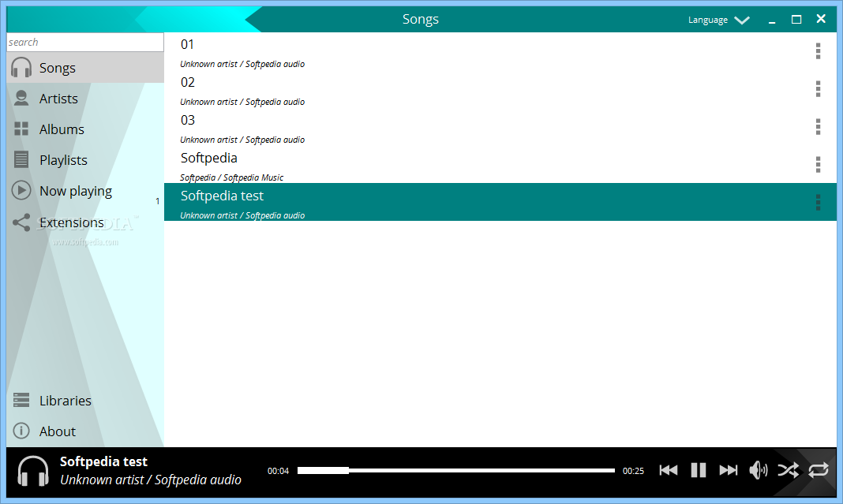Viewport: 843px width, 504px height.
Task: Click the headphones icon in player bar
Action: 33,471
